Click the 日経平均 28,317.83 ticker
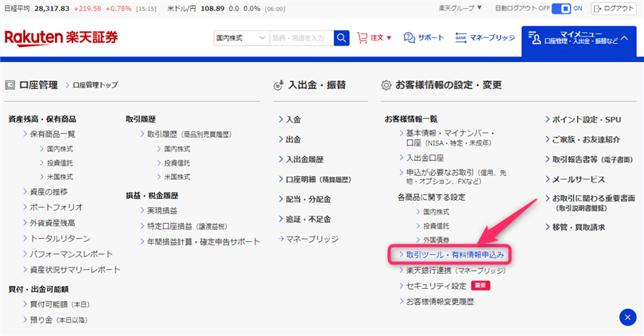 (80, 9)
